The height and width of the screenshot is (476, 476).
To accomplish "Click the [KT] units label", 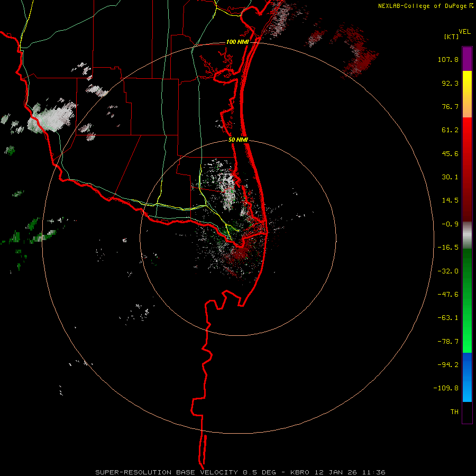I will [451, 36].
